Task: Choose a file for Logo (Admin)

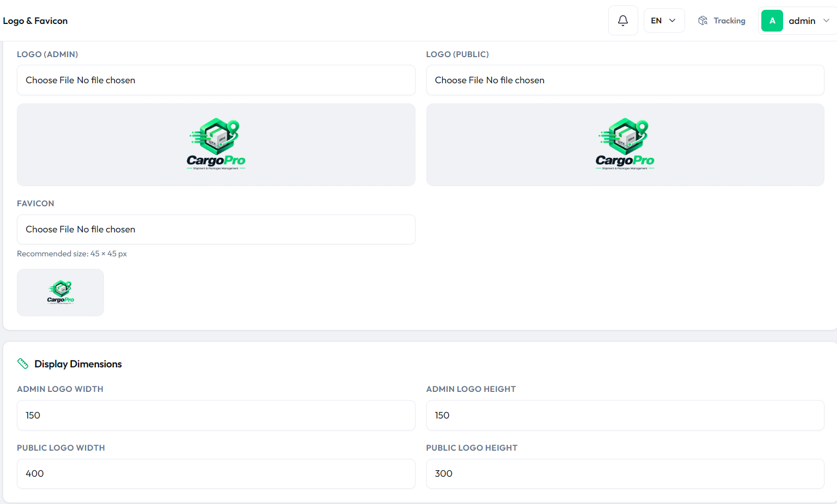Action: (x=216, y=80)
